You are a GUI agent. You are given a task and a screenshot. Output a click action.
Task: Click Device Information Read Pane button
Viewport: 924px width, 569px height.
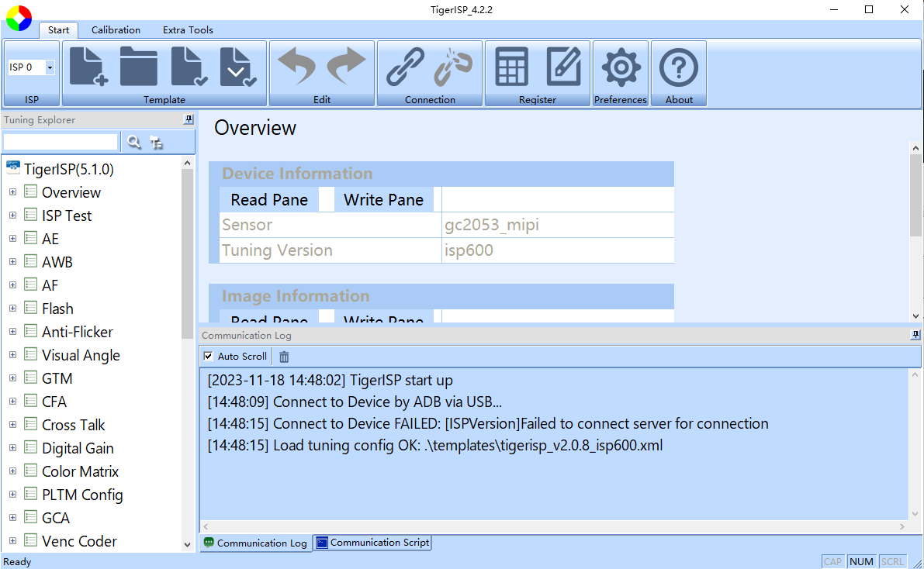[268, 200]
